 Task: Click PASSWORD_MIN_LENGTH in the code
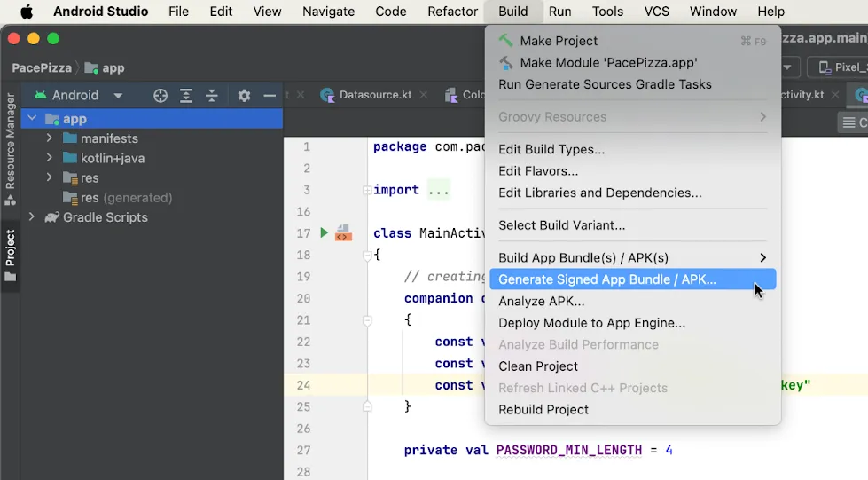(568, 450)
